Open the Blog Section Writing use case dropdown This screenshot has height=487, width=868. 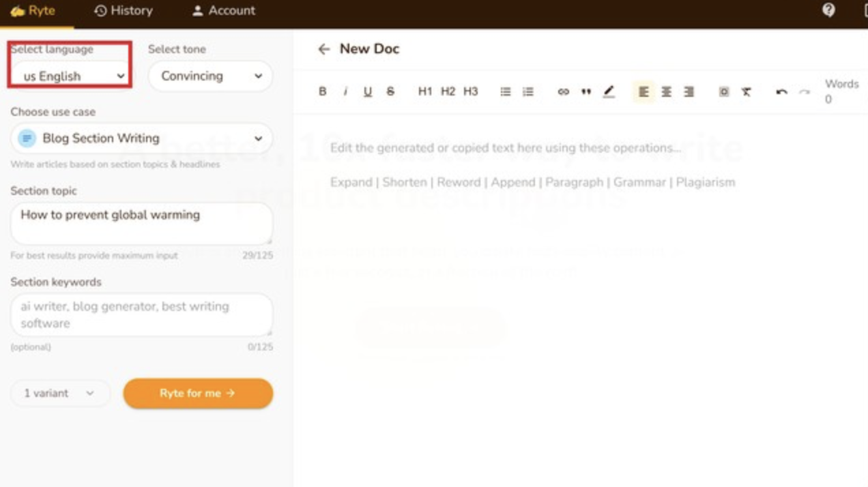coord(141,138)
